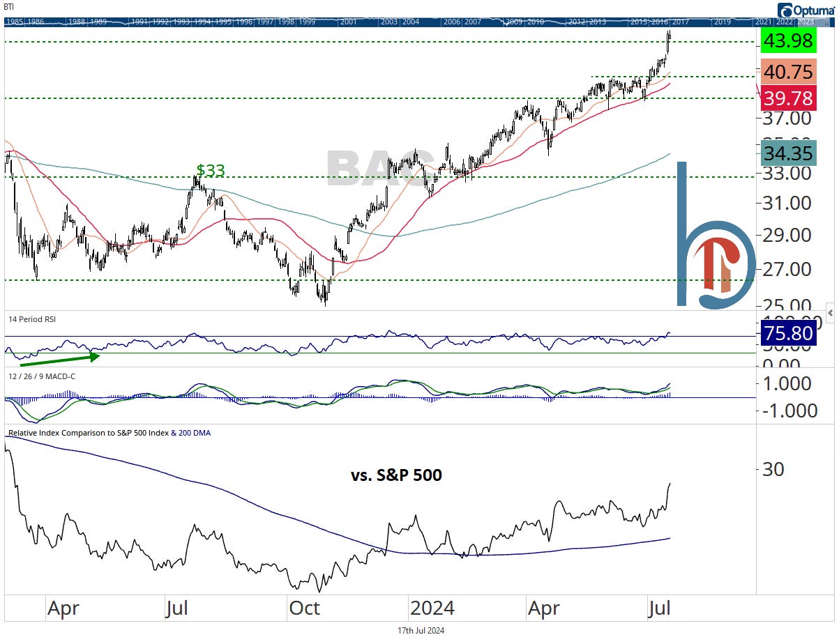Click the 31.00 price axis value
839x644 pixels.
click(787, 204)
